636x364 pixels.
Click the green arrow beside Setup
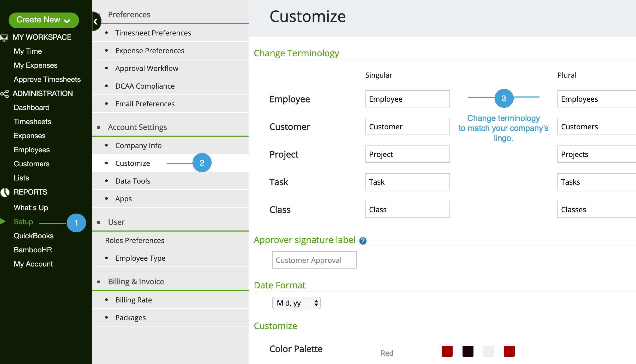3,221
